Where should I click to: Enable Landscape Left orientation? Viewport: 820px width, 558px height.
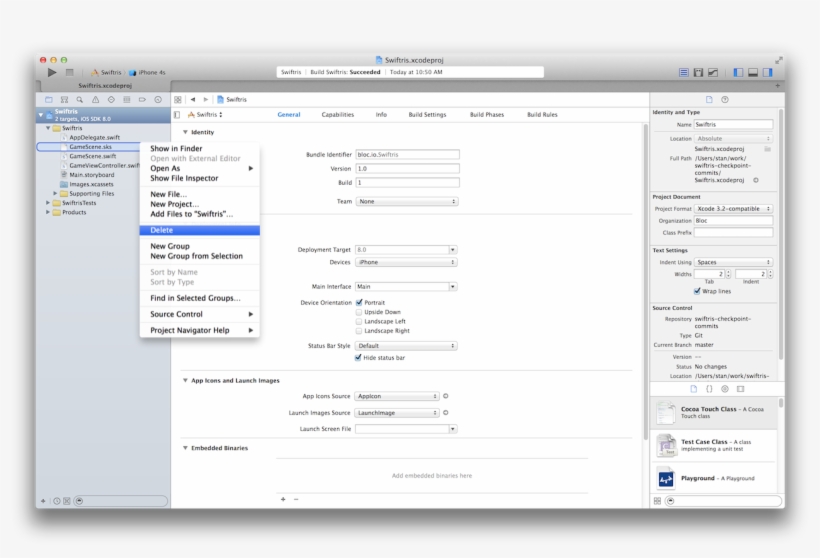(x=359, y=321)
